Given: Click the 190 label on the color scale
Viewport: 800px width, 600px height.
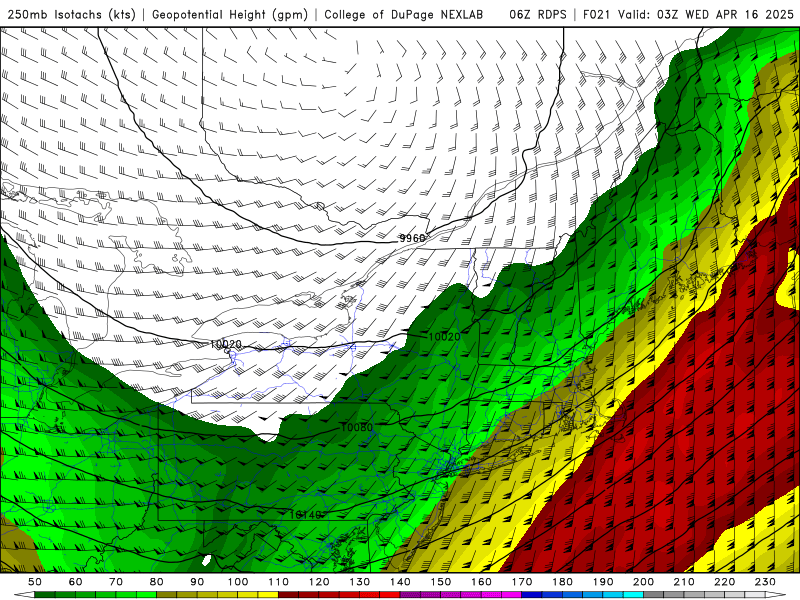Looking at the screenshot, I should (x=603, y=582).
